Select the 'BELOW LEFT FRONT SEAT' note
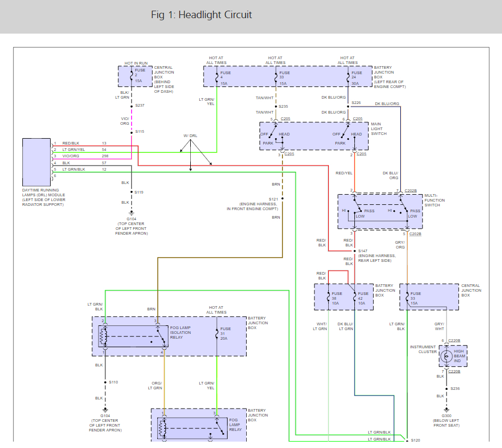 click(x=446, y=423)
